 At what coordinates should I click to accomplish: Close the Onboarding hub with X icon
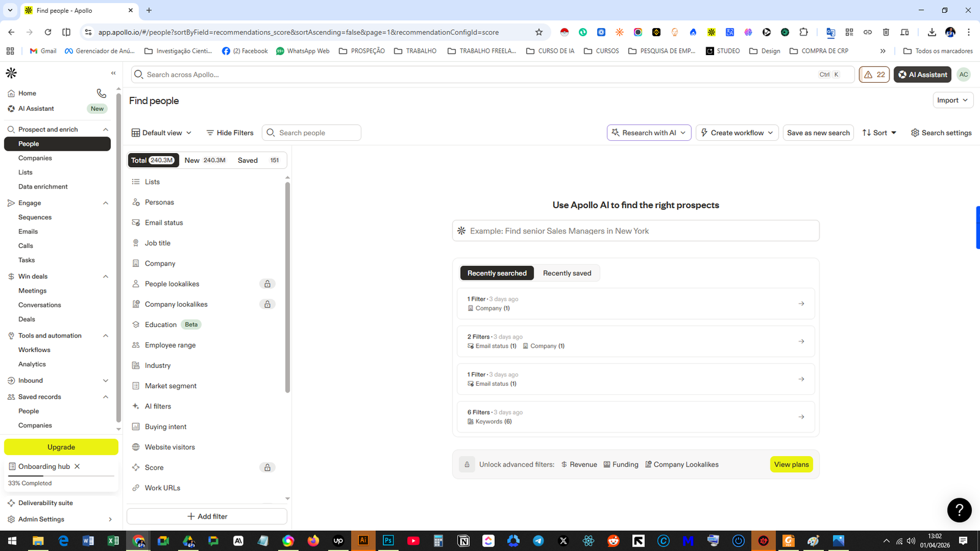(77, 467)
